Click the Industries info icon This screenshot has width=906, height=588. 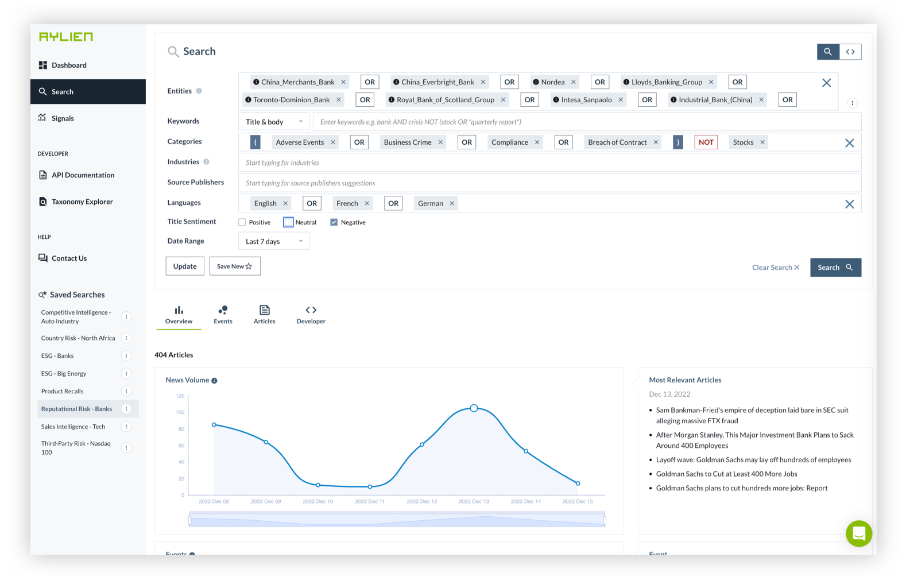207,162
